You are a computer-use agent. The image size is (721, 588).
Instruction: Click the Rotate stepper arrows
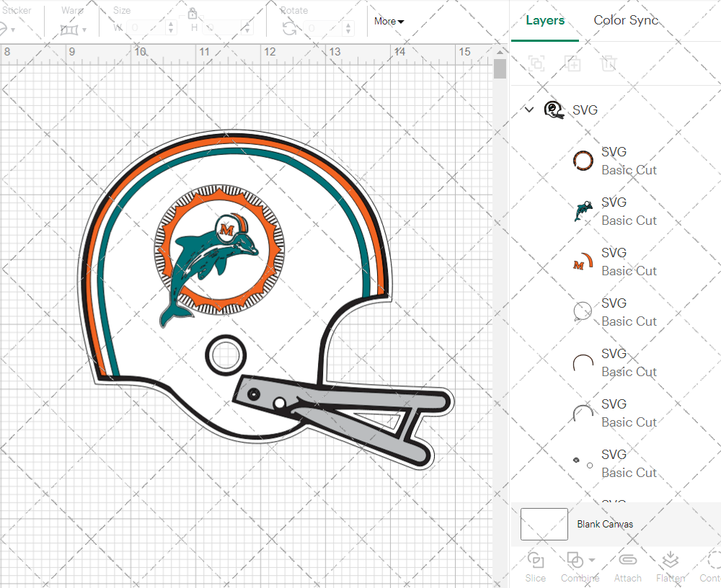point(348,29)
